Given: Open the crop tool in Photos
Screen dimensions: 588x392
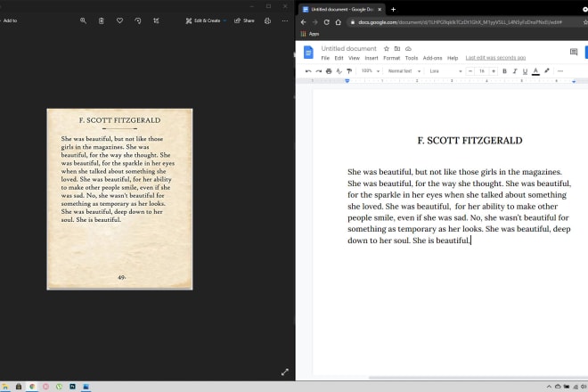Looking at the screenshot, I should pos(157,20).
